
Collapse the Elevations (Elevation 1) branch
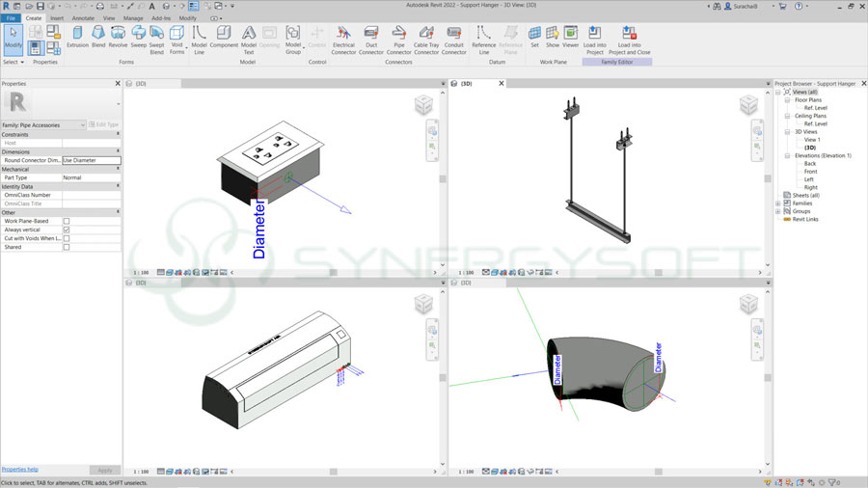coord(786,155)
